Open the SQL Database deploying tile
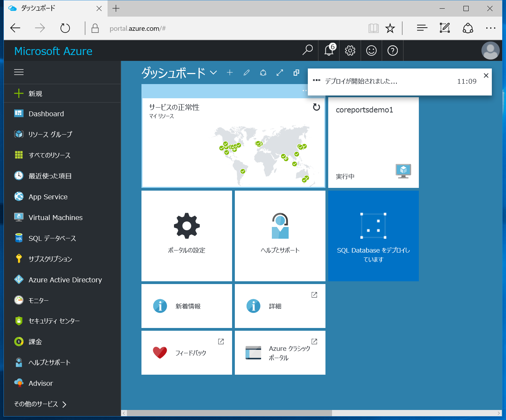The width and height of the screenshot is (506, 420). 374,236
